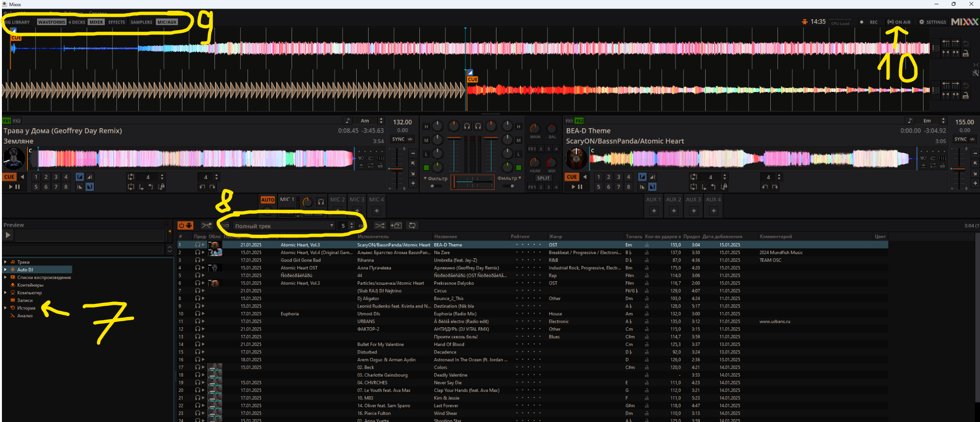Toggle Auto DJ queue repeat

[412, 225]
